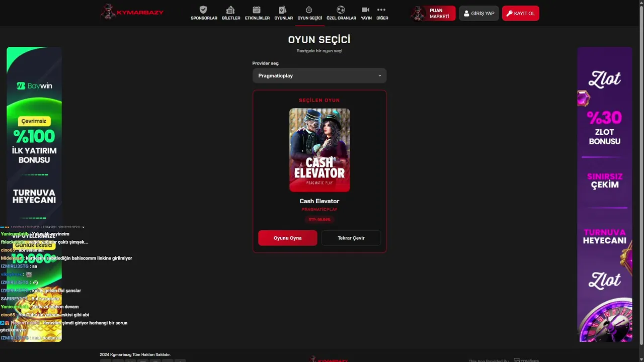
Task: Click the Kayıt Ol register button
Action: (x=520, y=14)
